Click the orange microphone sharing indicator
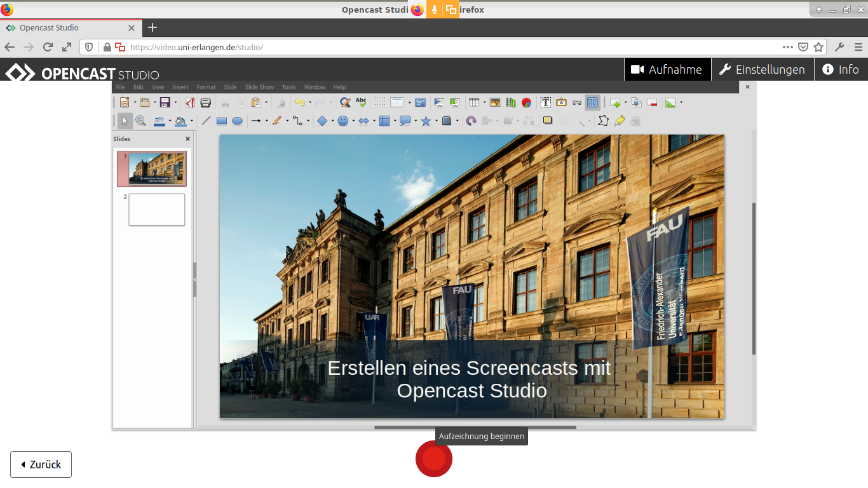868x488 pixels. (x=435, y=10)
